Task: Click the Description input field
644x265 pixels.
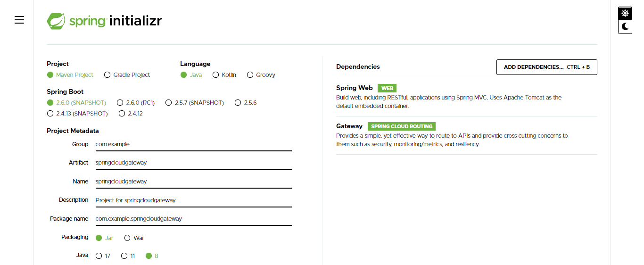Action: click(x=193, y=200)
